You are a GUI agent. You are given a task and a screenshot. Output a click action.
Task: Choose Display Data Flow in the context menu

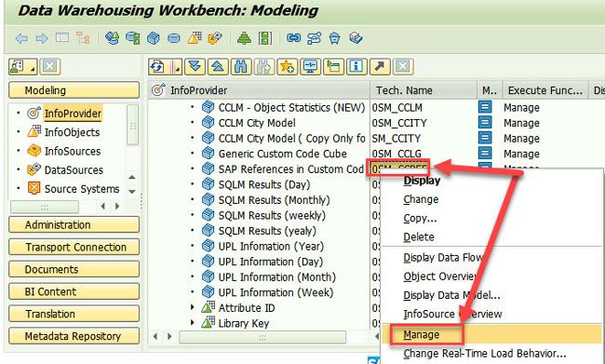click(x=443, y=258)
